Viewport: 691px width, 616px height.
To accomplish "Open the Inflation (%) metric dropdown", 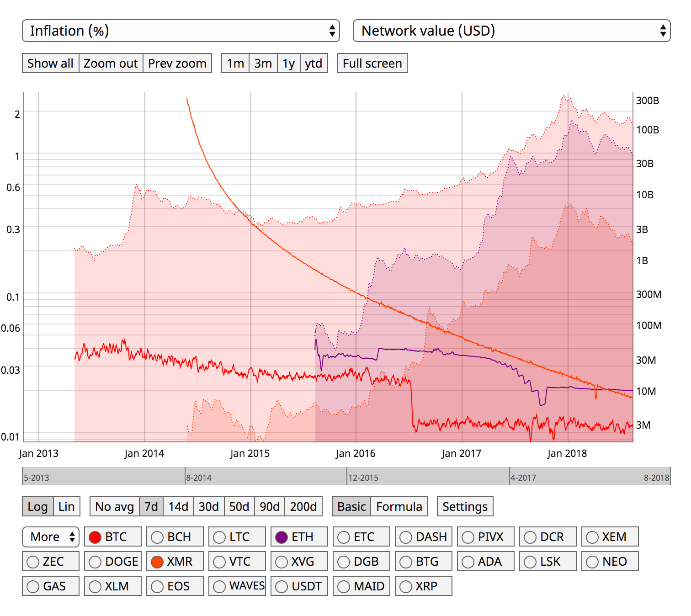I will coord(181,31).
